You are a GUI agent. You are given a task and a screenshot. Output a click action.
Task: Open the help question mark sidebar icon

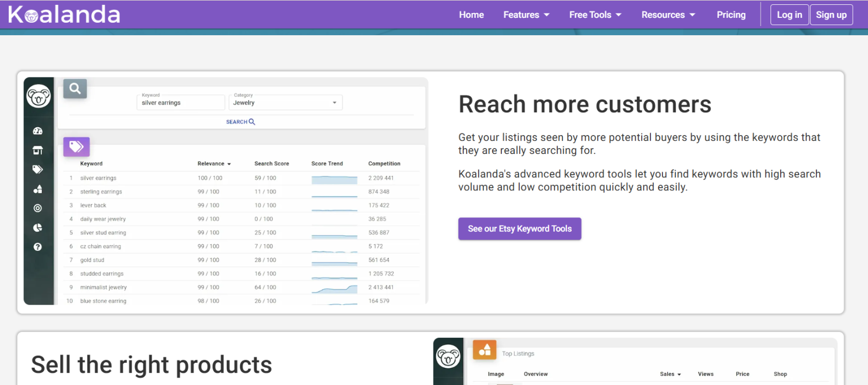37,247
